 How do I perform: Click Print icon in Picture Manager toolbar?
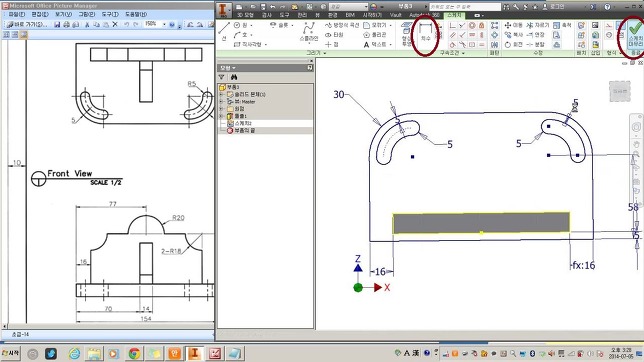click(x=66, y=25)
